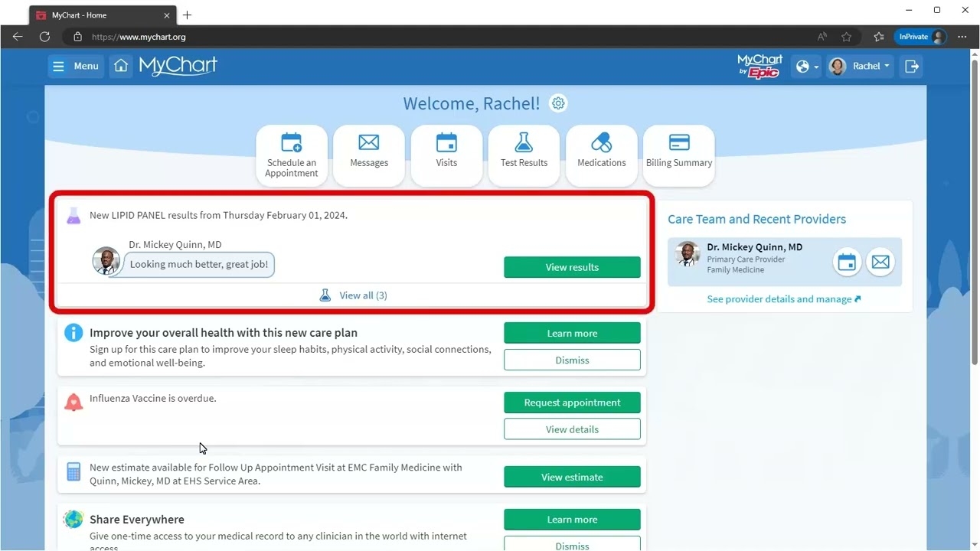Open the Messages envelope shortcut
Screen dimensions: 980x551
tap(369, 155)
